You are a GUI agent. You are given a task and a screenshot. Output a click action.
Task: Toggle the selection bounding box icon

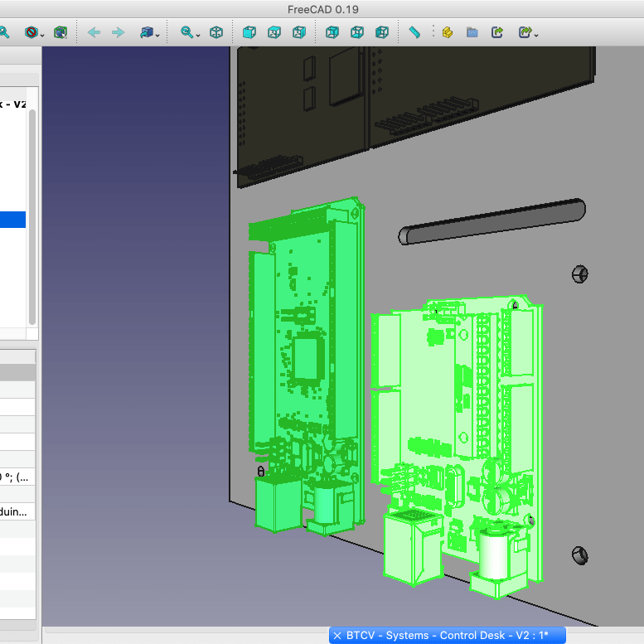[60, 32]
